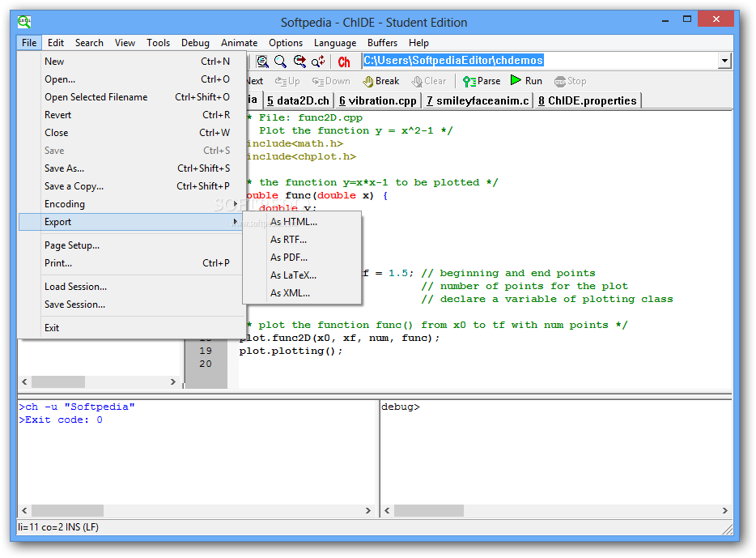The width and height of the screenshot is (756, 558).
Task: Click the Parse toolbar button
Action: click(481, 81)
